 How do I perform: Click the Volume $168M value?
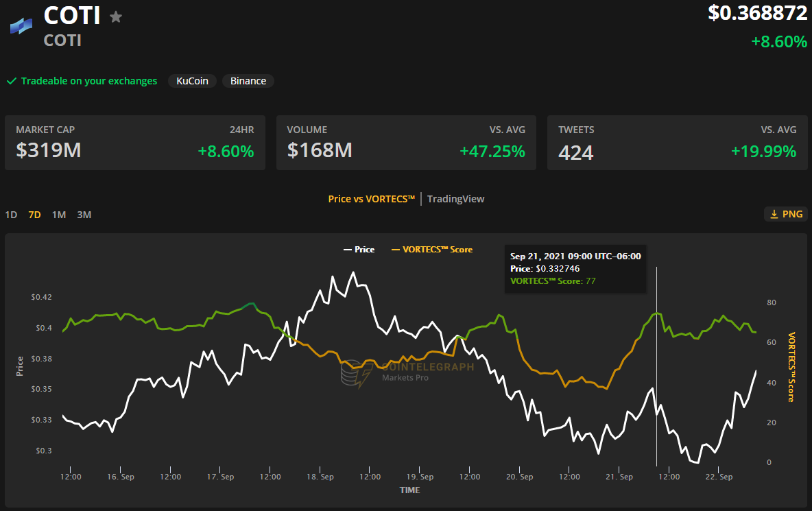(x=320, y=150)
